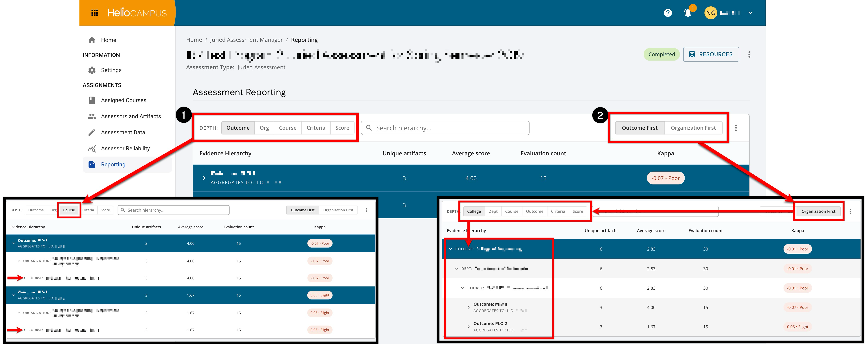
Task: Click the Assessor Reliability chart icon
Action: (92, 149)
